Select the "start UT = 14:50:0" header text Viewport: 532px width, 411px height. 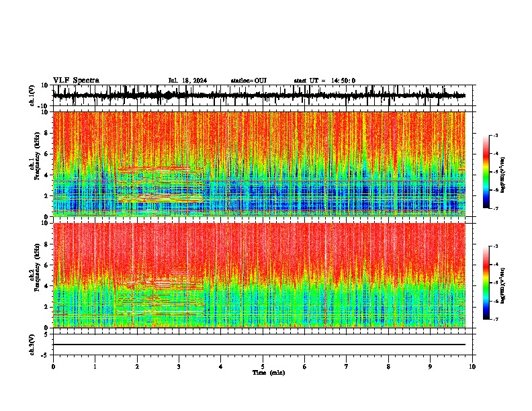pos(324,81)
